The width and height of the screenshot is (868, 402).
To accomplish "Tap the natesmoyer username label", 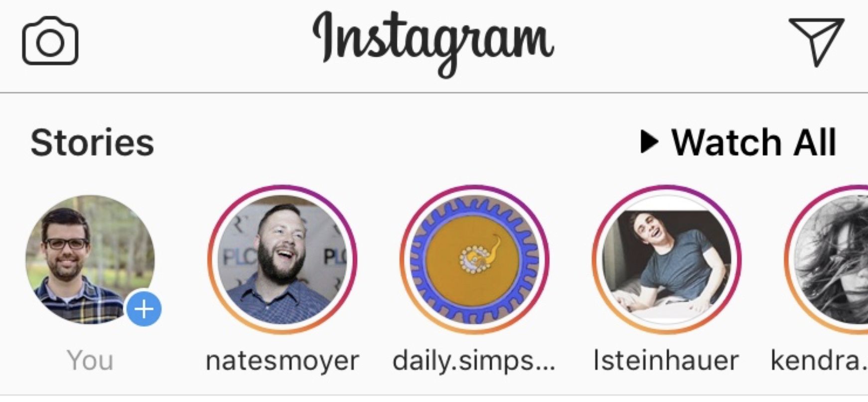I will point(282,361).
